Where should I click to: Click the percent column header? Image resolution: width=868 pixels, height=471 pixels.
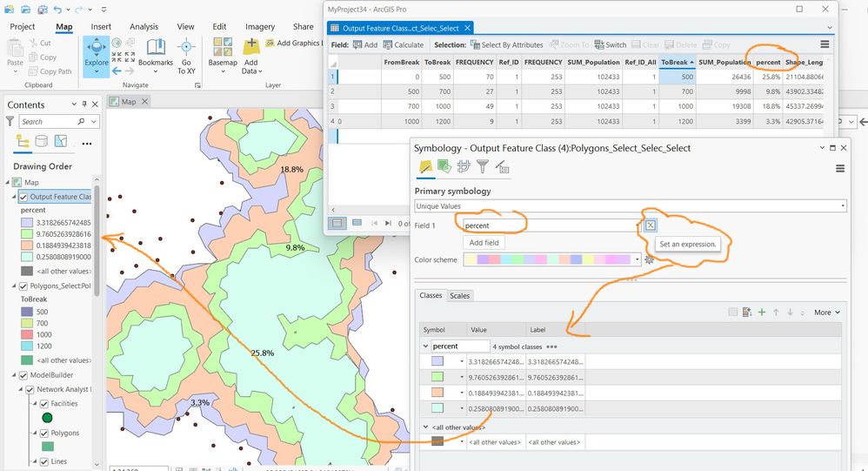pyautogui.click(x=768, y=62)
